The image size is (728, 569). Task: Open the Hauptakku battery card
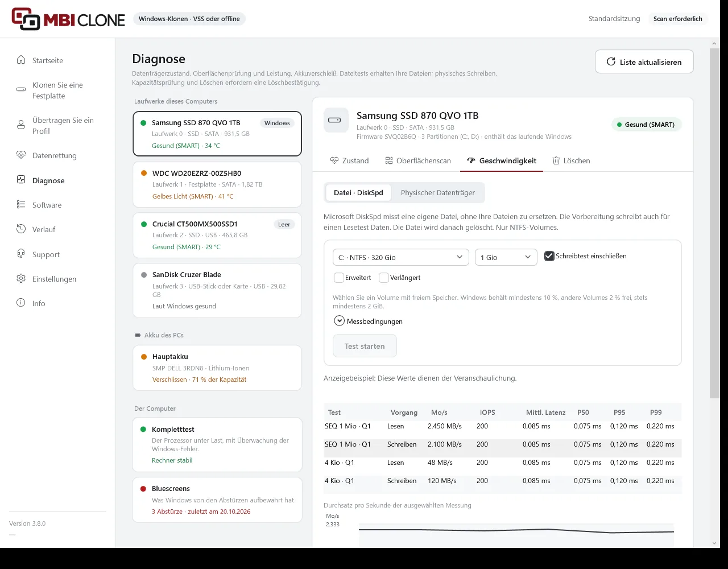(217, 368)
